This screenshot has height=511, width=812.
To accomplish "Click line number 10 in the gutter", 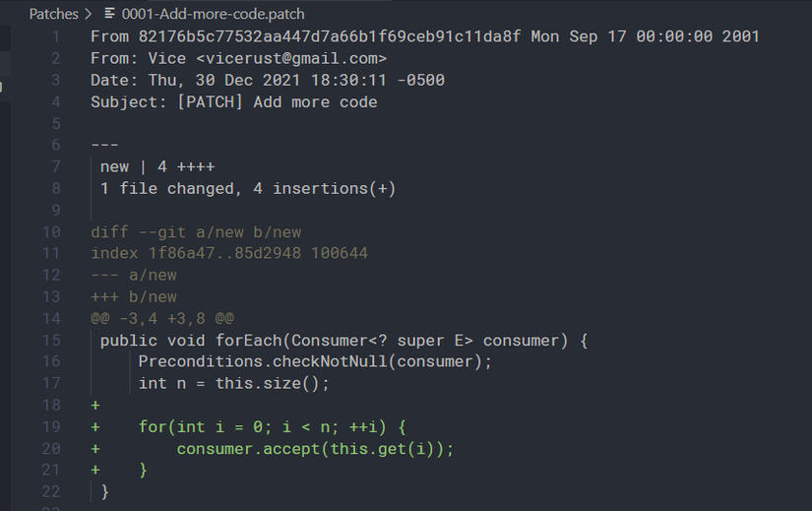I will [50, 232].
